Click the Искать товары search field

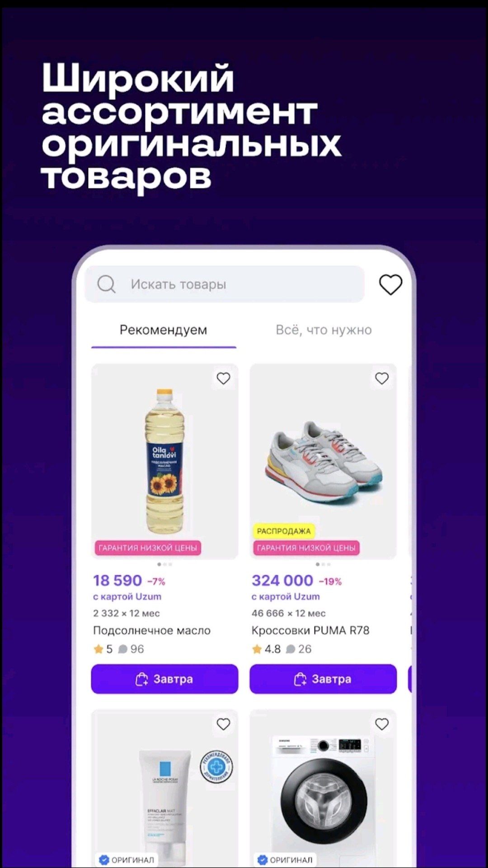[x=225, y=284]
